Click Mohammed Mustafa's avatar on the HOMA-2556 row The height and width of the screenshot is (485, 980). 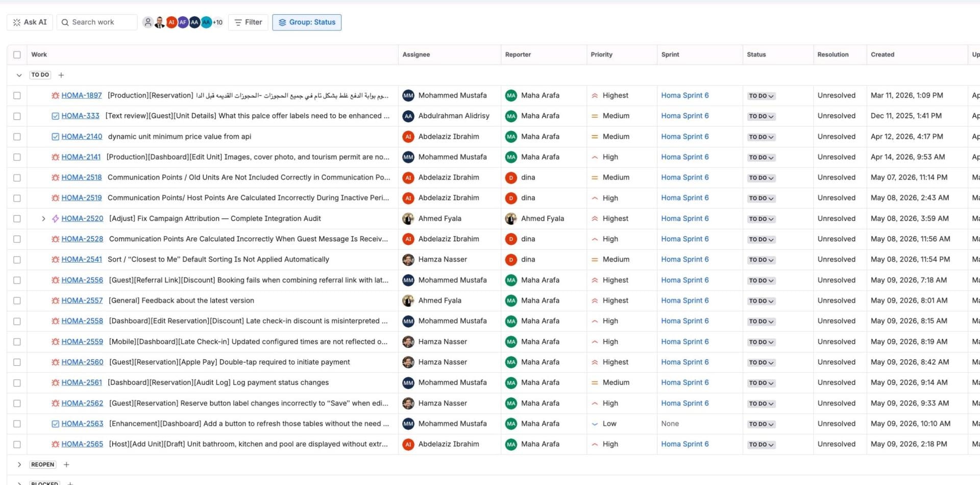[x=408, y=280]
